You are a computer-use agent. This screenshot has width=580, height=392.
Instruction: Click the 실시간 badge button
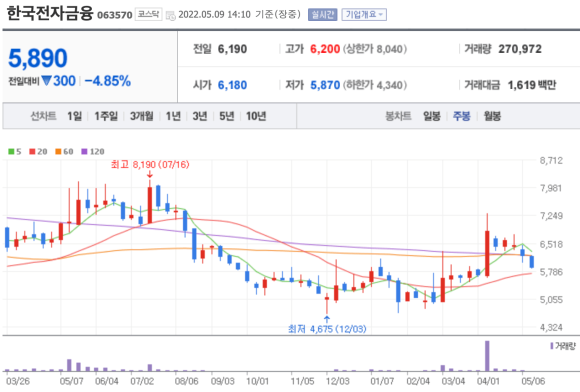tap(323, 14)
